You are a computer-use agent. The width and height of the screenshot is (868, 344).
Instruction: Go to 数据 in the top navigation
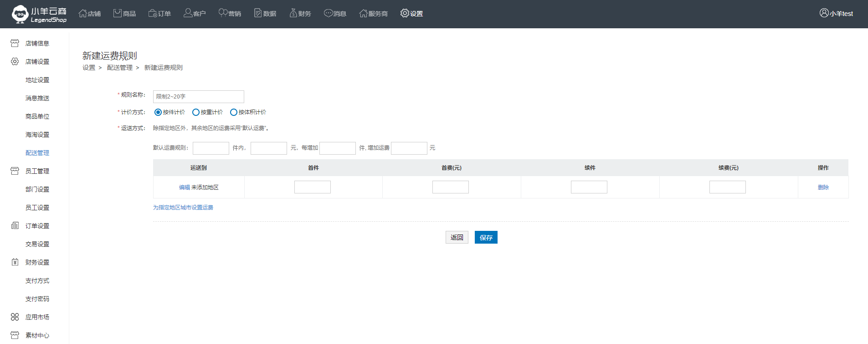(x=265, y=13)
